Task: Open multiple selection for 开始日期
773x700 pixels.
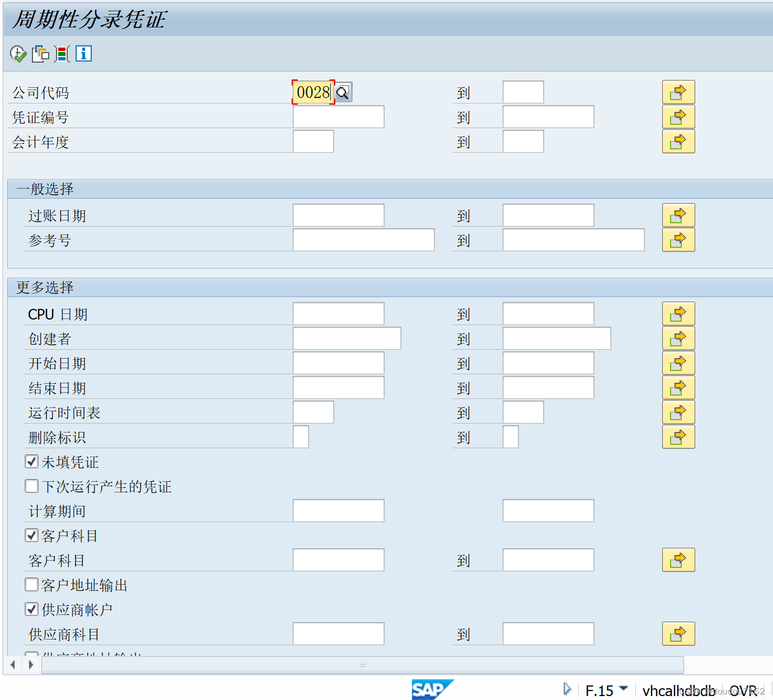Action: tap(678, 363)
